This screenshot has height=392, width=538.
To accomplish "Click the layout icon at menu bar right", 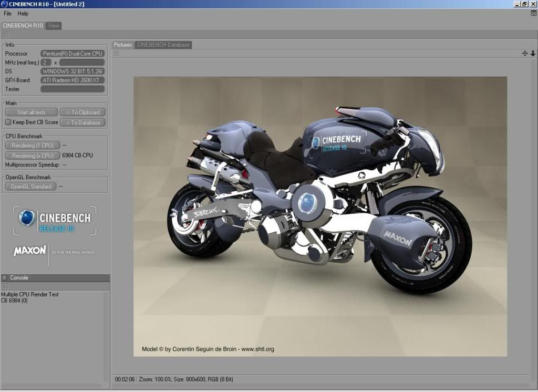I will coord(534,13).
